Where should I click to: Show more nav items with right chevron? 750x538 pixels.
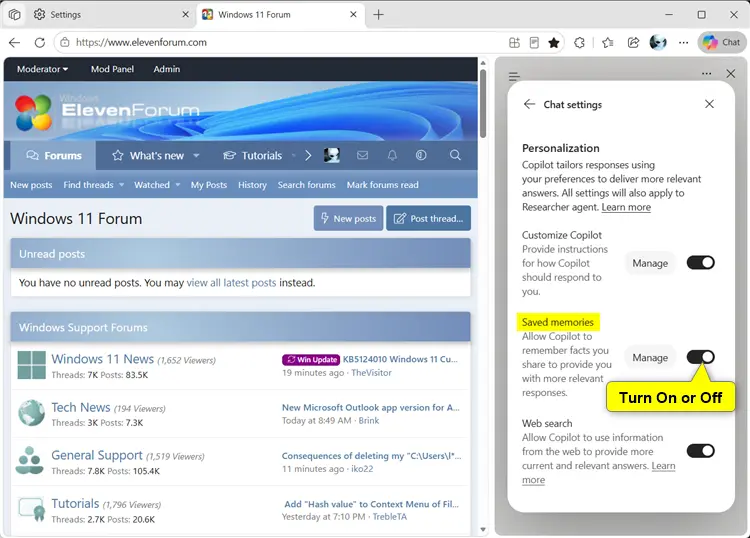(x=308, y=156)
